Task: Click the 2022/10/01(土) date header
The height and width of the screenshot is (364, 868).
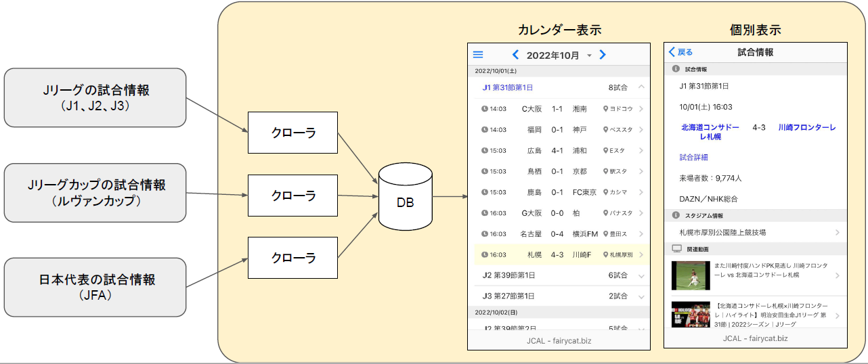Action: pos(559,70)
